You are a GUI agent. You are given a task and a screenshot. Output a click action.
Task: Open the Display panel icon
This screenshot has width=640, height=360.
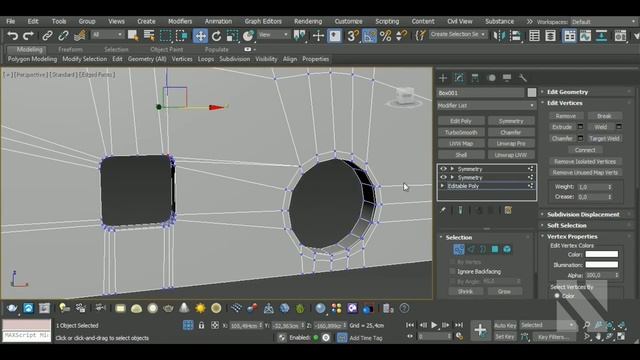[507, 78]
